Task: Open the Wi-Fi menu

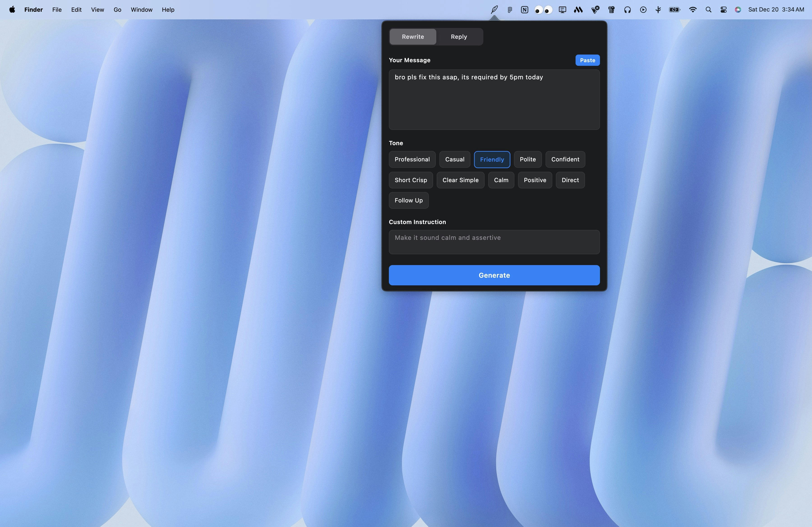Action: tap(693, 9)
